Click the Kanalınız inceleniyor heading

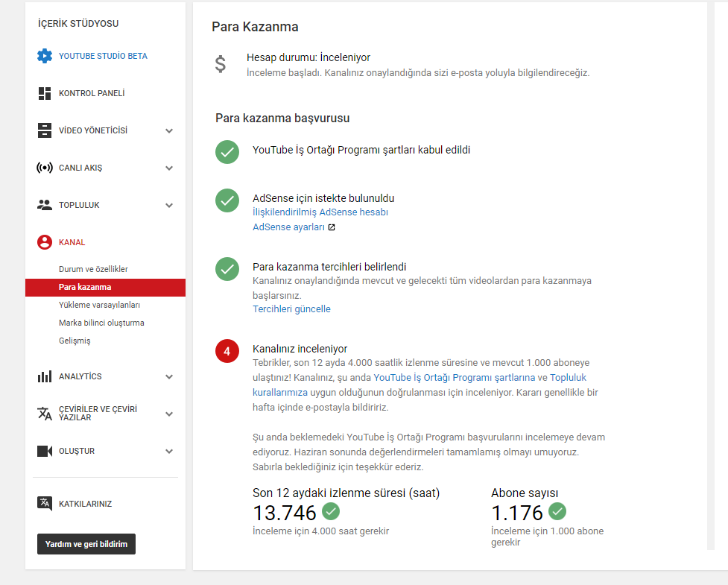click(300, 349)
